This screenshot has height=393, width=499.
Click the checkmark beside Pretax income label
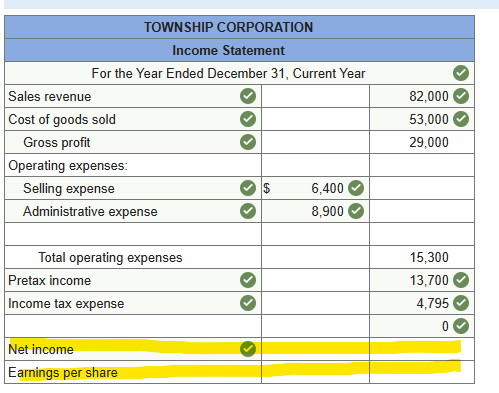(248, 280)
